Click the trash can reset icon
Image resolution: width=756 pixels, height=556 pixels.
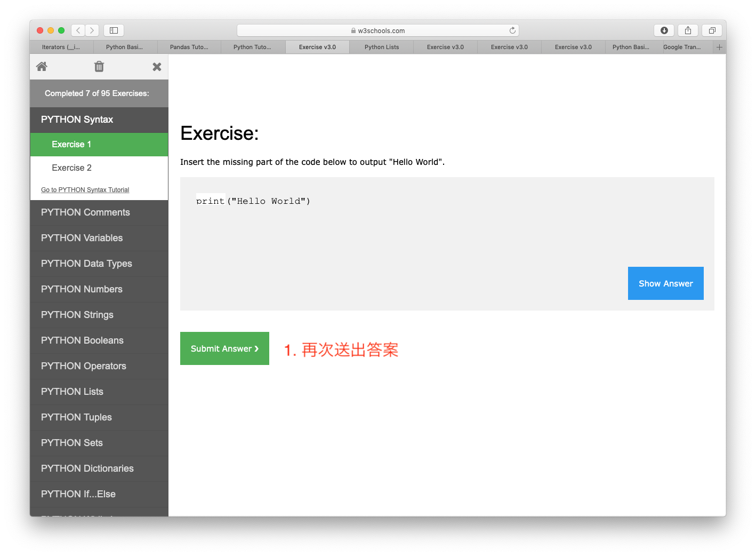pyautogui.click(x=99, y=67)
